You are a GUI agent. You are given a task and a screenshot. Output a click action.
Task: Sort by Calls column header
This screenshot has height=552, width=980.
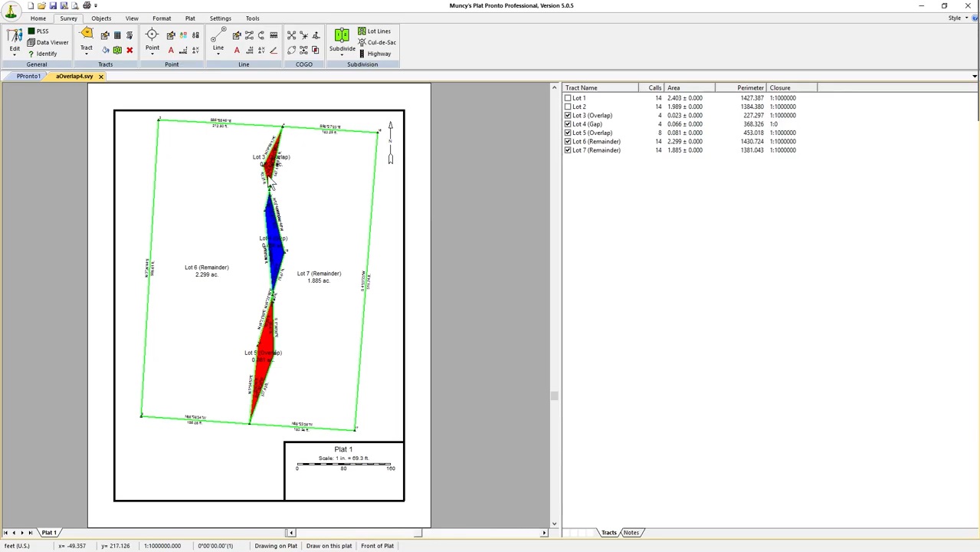(651, 88)
